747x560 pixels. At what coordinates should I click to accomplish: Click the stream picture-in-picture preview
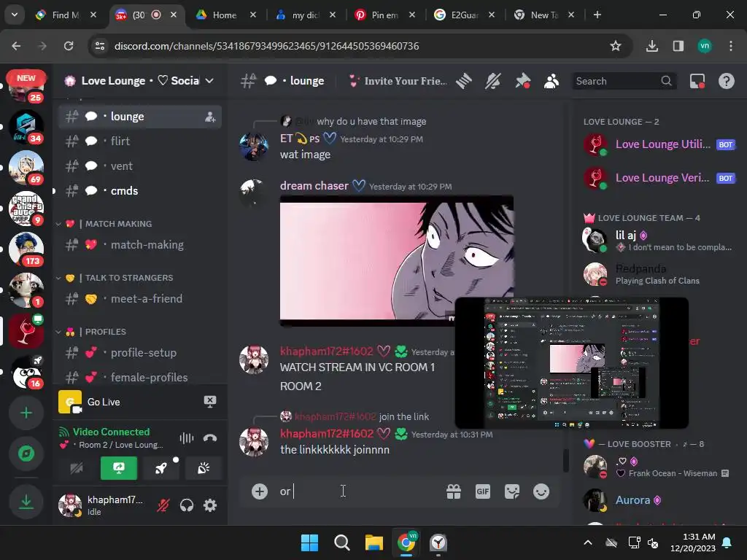pos(572,363)
